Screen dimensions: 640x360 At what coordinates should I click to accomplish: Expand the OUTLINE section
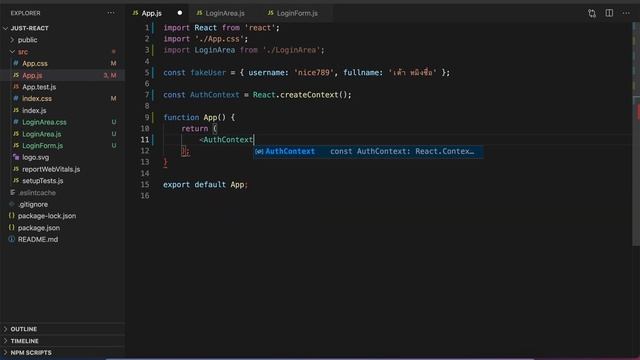point(6,329)
